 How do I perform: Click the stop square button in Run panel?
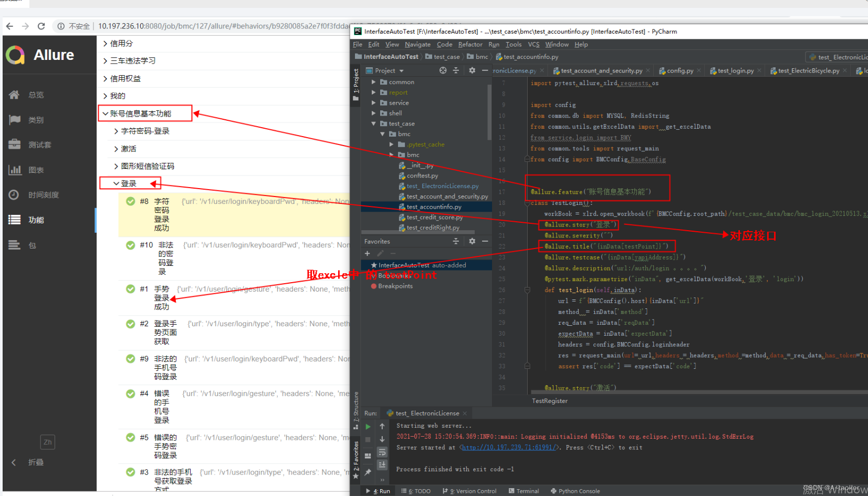tap(368, 439)
